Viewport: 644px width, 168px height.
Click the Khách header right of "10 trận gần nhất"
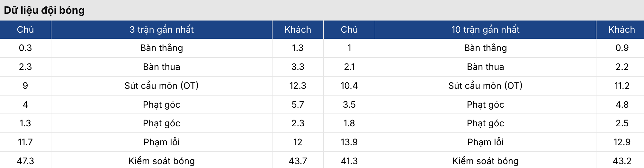622,29
